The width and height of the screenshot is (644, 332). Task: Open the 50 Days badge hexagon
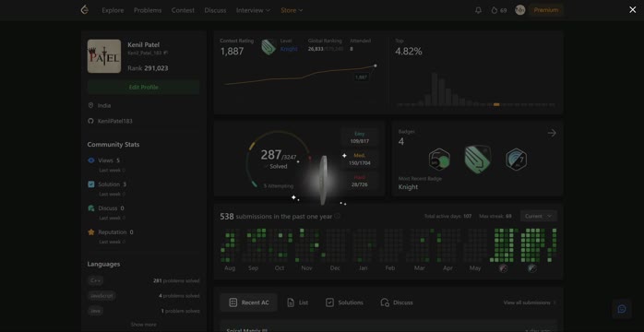tap(439, 160)
